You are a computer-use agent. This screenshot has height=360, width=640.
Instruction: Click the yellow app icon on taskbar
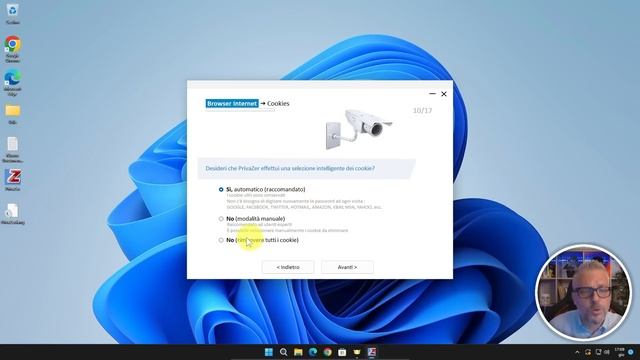click(357, 352)
